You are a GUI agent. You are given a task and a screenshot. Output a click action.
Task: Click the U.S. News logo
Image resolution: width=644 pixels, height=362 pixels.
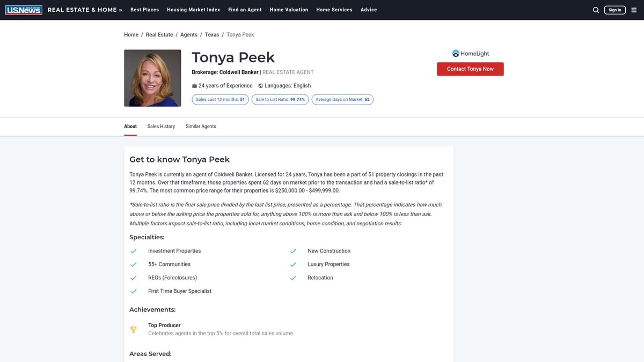24,9
